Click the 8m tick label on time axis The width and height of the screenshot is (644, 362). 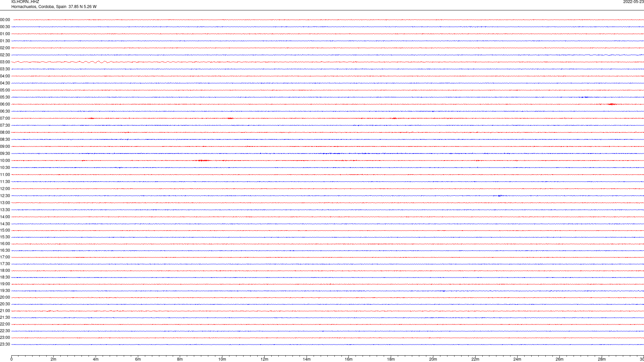180,359
